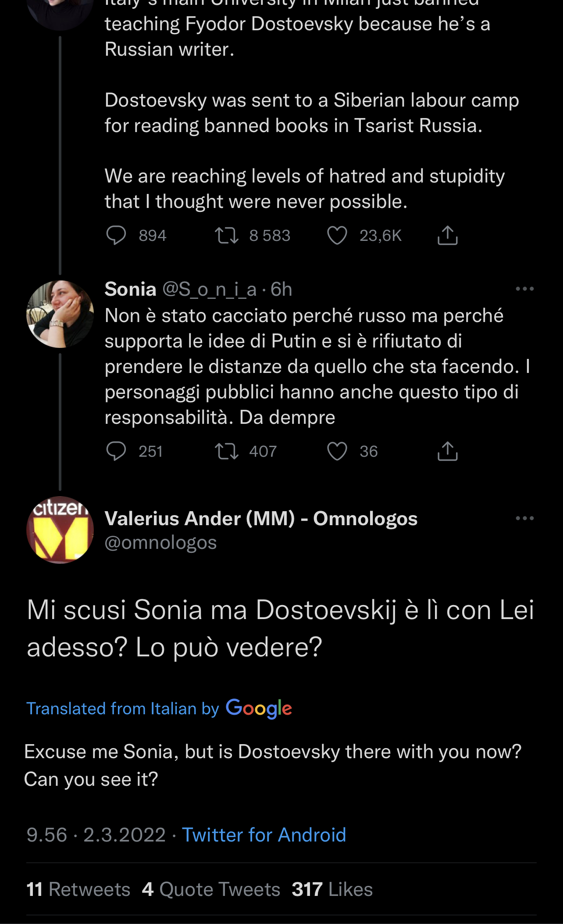View the 317 Likes list
This screenshot has width=563, height=924.
332,890
